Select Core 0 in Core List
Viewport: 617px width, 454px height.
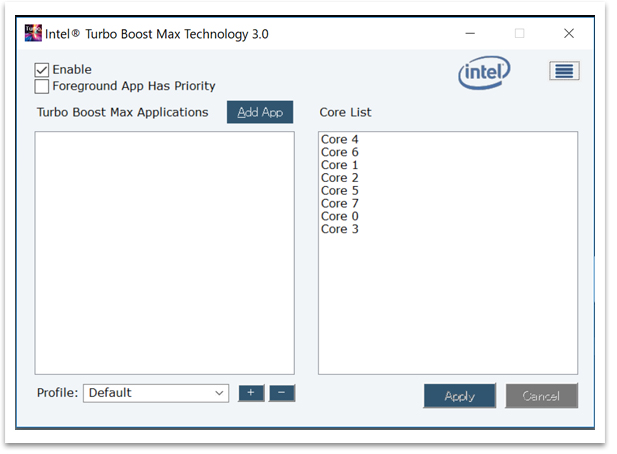pos(340,216)
